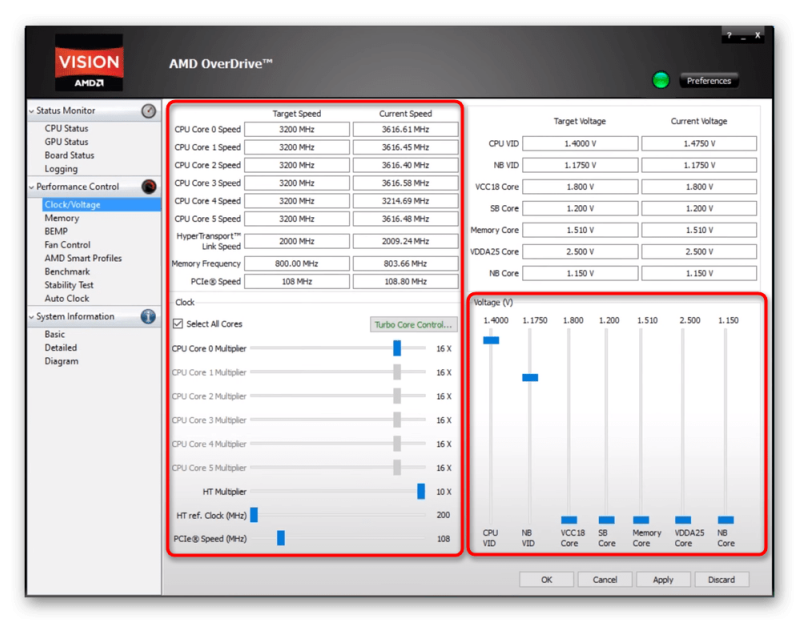Open the Logging page
This screenshot has height=623, width=800.
click(x=61, y=168)
